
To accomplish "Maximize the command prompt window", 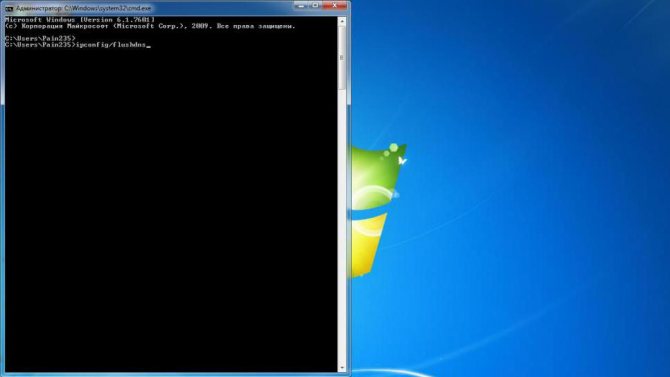I will coord(315,5).
